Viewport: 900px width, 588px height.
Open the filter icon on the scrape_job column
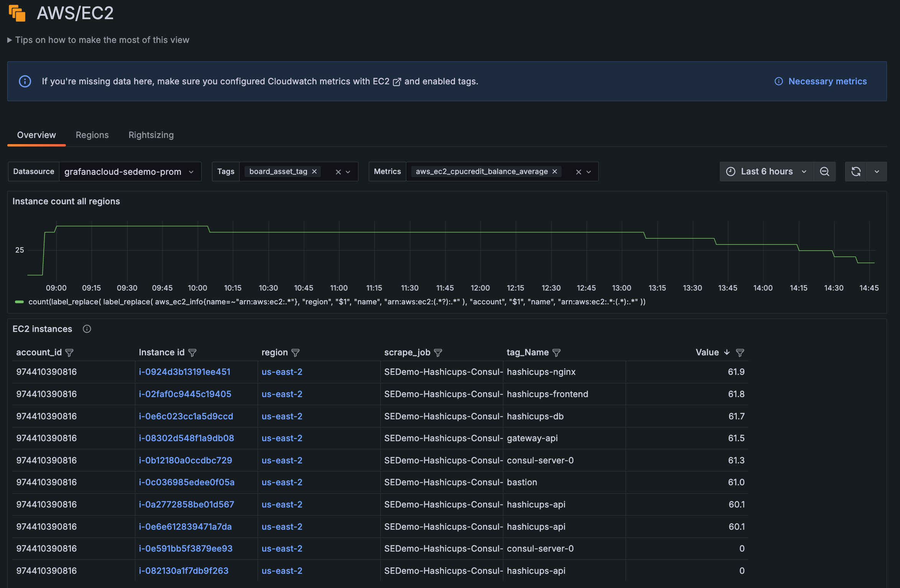[439, 352]
